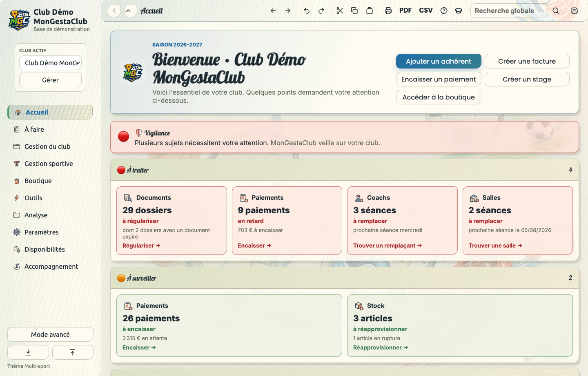Click the Stock card box icon
The height and width of the screenshot is (376, 588).
[x=359, y=306]
